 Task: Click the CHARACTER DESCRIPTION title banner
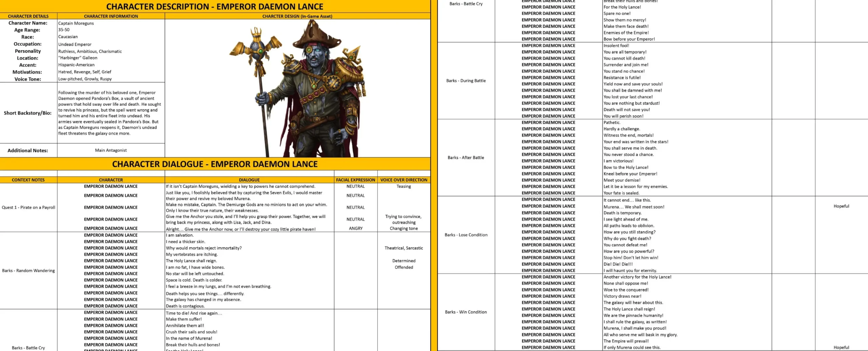(x=215, y=7)
